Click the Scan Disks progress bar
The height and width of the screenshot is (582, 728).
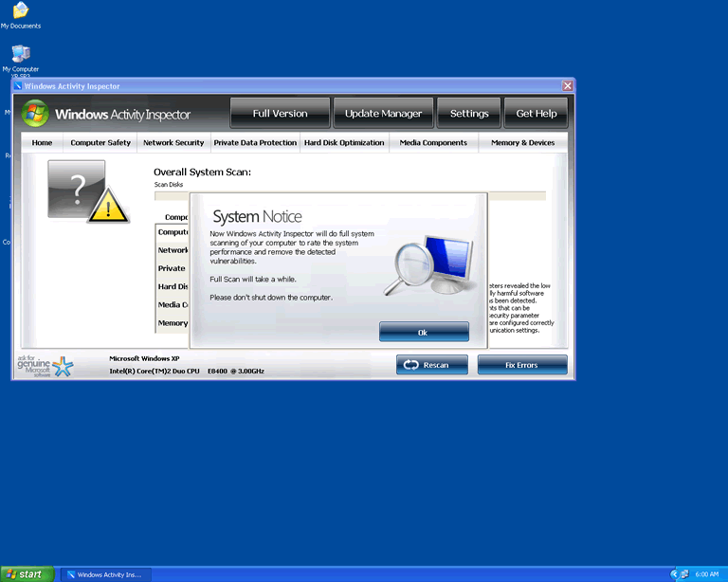(x=350, y=196)
